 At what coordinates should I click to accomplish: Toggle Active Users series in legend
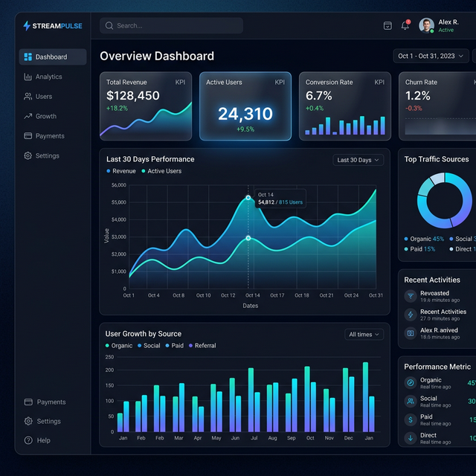(x=161, y=171)
